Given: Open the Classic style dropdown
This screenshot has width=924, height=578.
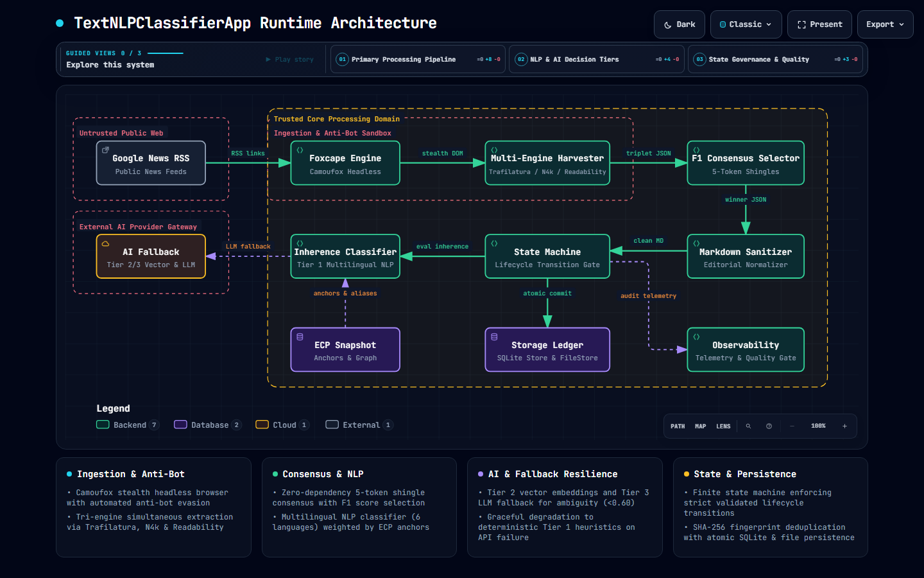Looking at the screenshot, I should click(x=746, y=24).
